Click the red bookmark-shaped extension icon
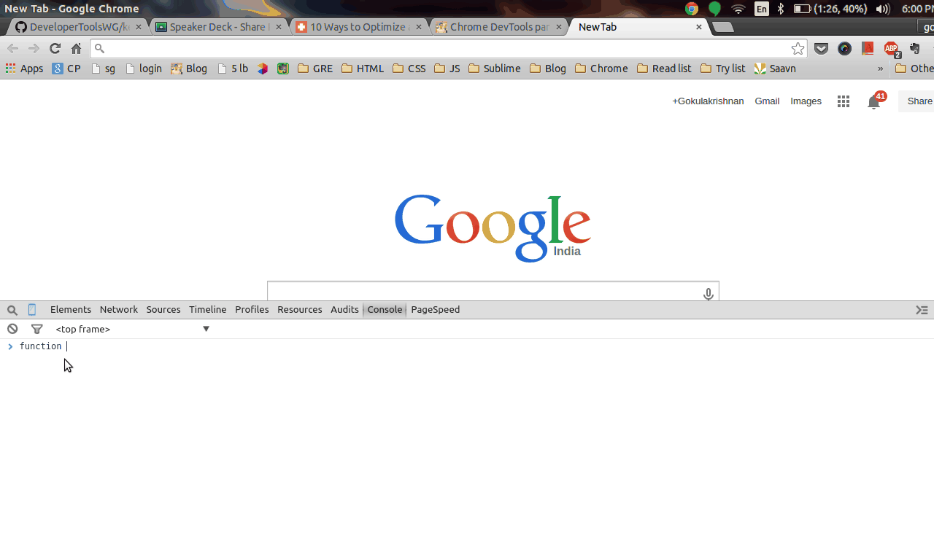The image size is (934, 560). pos(868,49)
